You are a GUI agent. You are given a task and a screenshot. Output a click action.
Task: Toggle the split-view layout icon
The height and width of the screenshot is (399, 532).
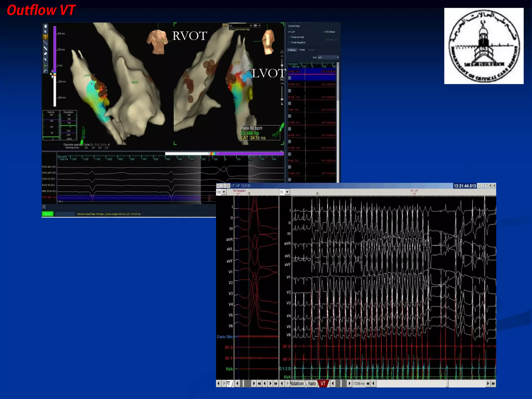[225, 25]
